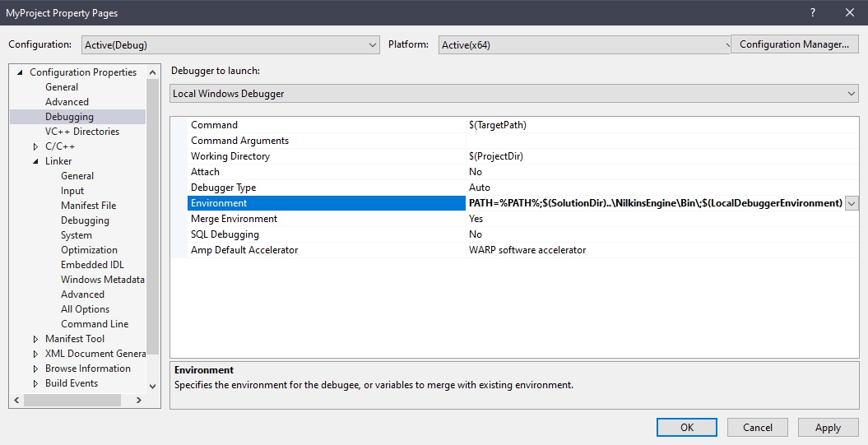This screenshot has width=868, height=445.
Task: Open the Configuration dropdown
Action: click(x=230, y=45)
